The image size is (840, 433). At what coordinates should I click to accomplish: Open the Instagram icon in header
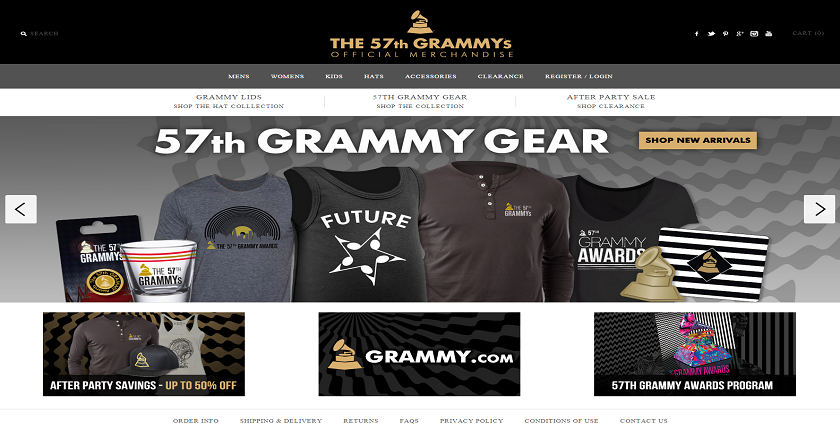(x=754, y=34)
